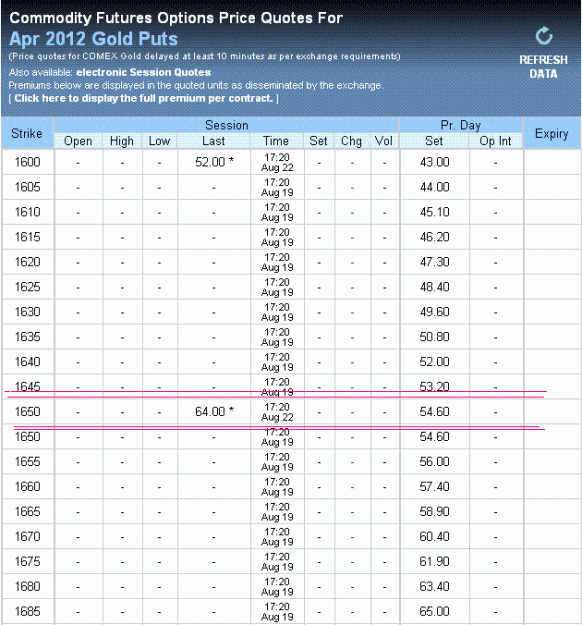Select the 52.00 * last price
This screenshot has width=582, height=625.
[x=214, y=162]
